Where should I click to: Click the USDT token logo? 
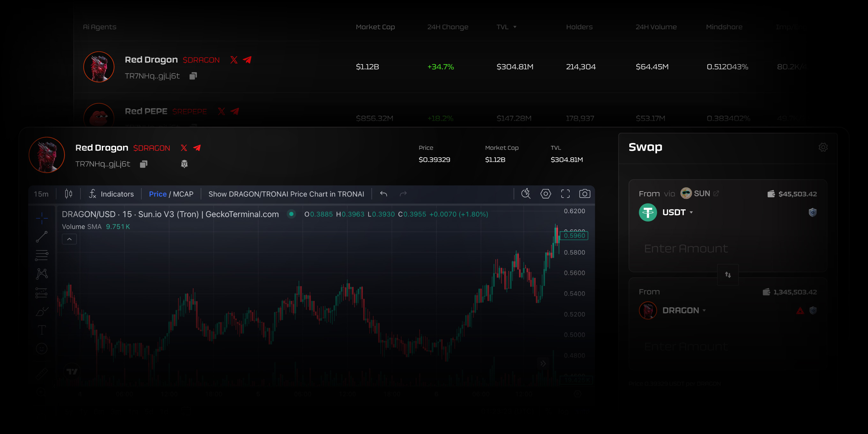click(x=647, y=212)
